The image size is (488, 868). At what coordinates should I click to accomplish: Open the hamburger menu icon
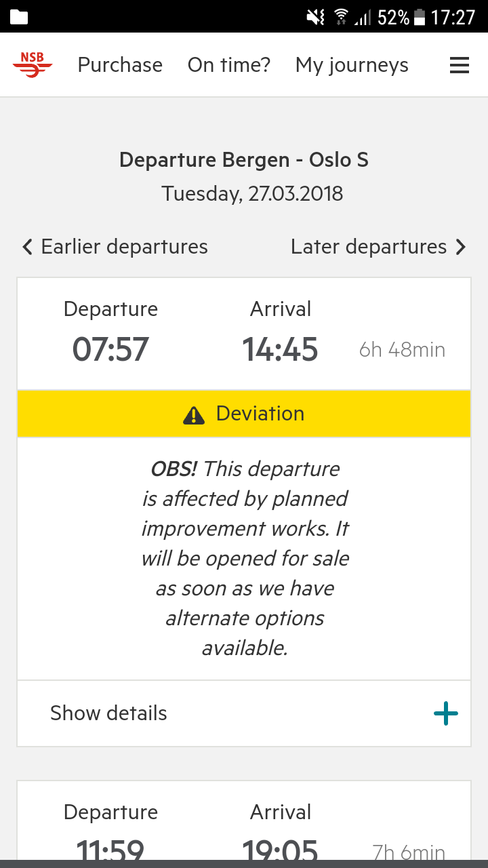pos(460,65)
